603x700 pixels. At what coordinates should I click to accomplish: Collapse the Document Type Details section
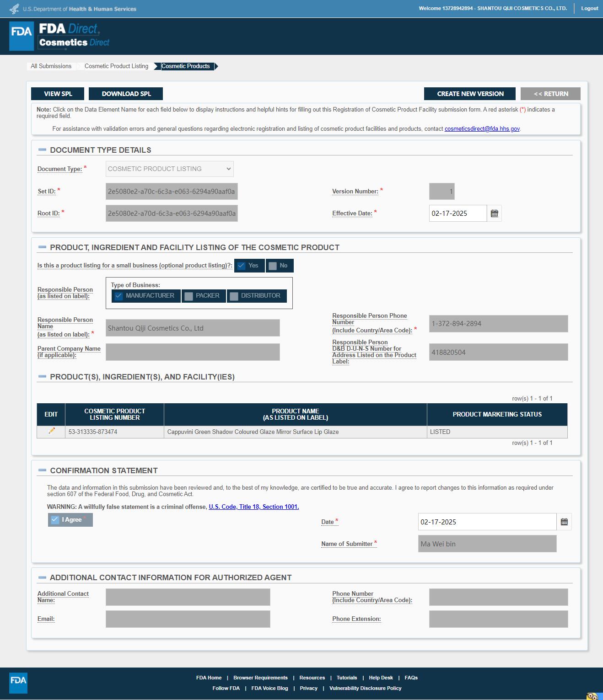pyautogui.click(x=43, y=150)
